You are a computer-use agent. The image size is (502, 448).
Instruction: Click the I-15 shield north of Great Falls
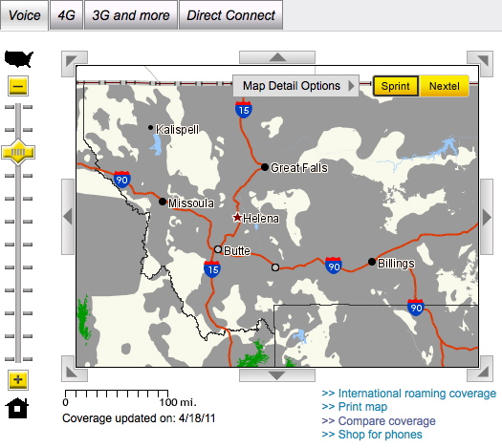243,109
